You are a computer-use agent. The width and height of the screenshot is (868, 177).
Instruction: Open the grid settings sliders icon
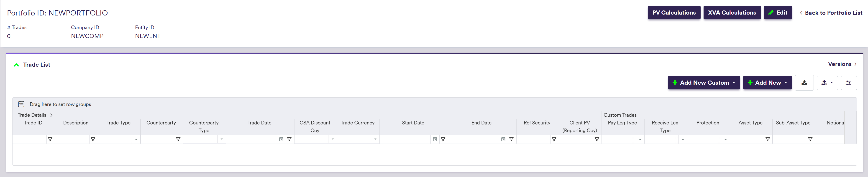point(848,83)
